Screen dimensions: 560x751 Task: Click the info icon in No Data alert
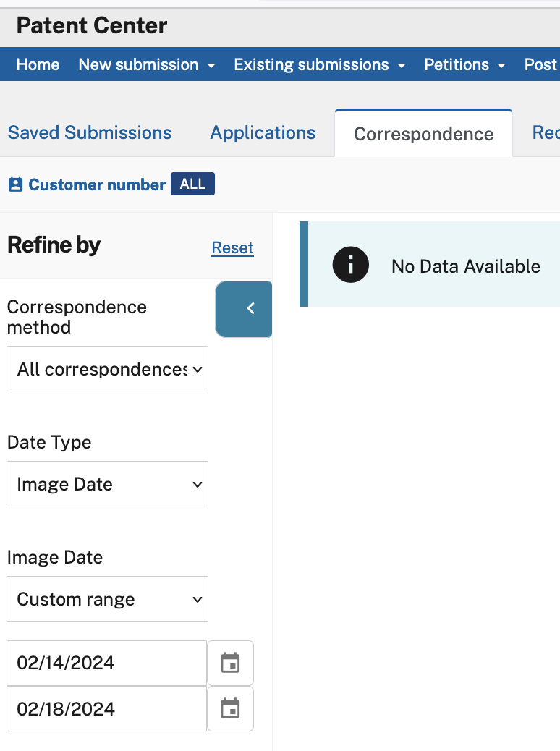351,264
